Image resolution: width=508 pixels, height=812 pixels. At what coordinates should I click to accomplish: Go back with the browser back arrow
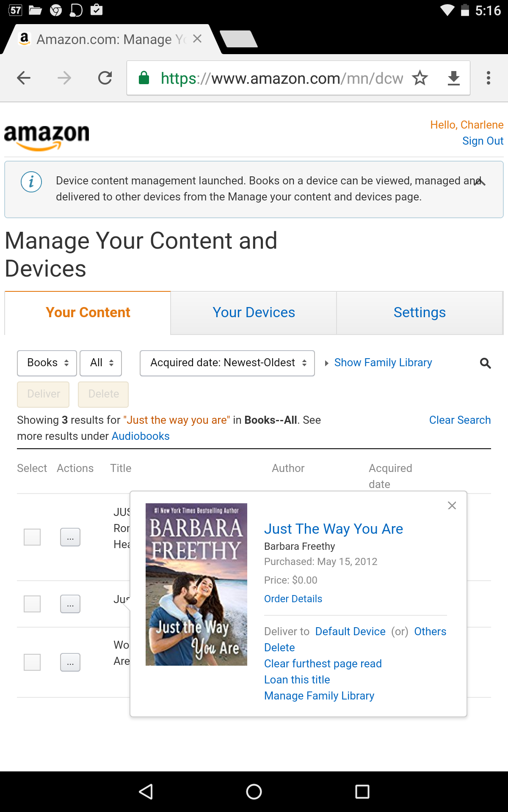[x=24, y=78]
